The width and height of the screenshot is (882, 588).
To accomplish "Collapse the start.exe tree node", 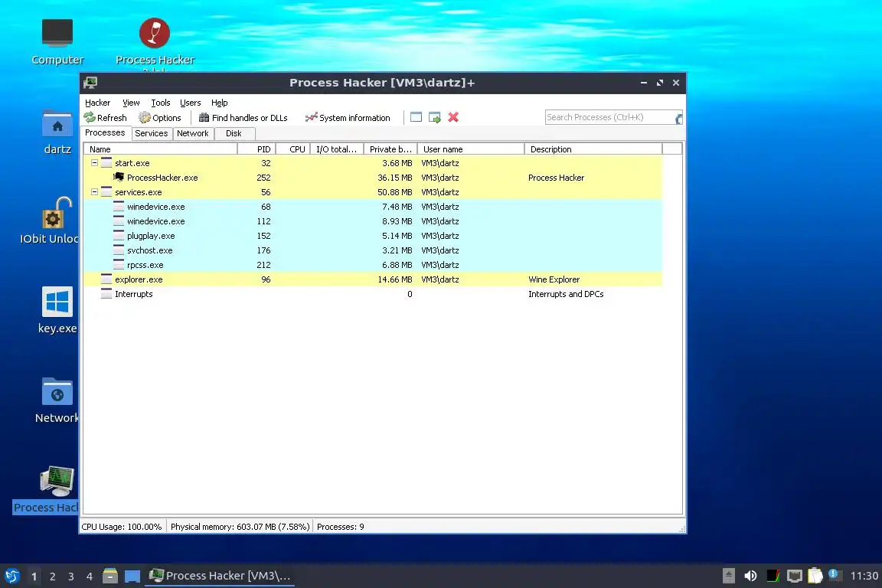I will pyautogui.click(x=94, y=162).
